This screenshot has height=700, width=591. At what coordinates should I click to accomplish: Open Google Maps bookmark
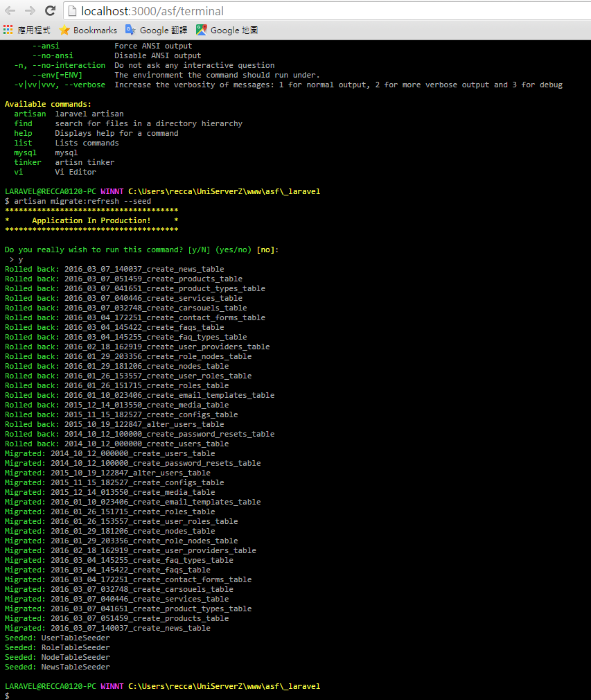coord(227,30)
